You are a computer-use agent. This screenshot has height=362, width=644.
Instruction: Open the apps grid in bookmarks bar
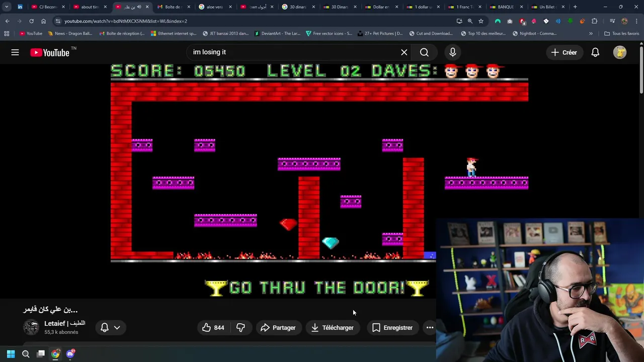pyautogui.click(x=7, y=34)
